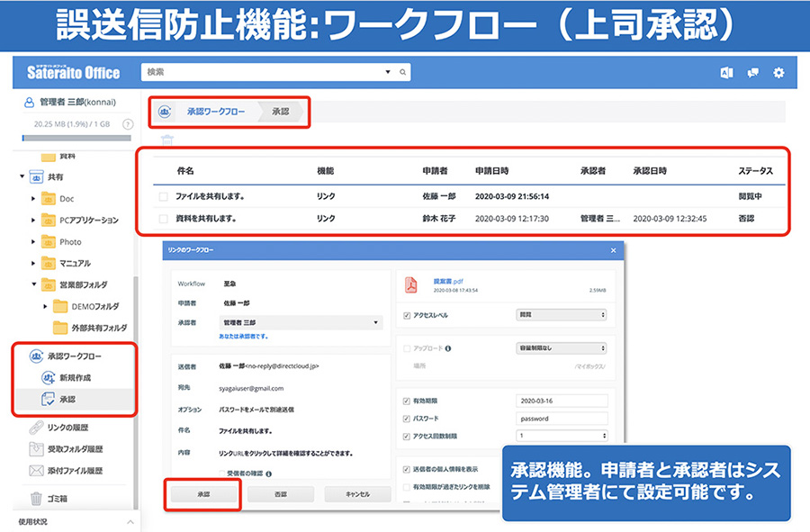Toggle the アクセスレベル checkbox
Screen dimensions: 810x532
point(407,316)
